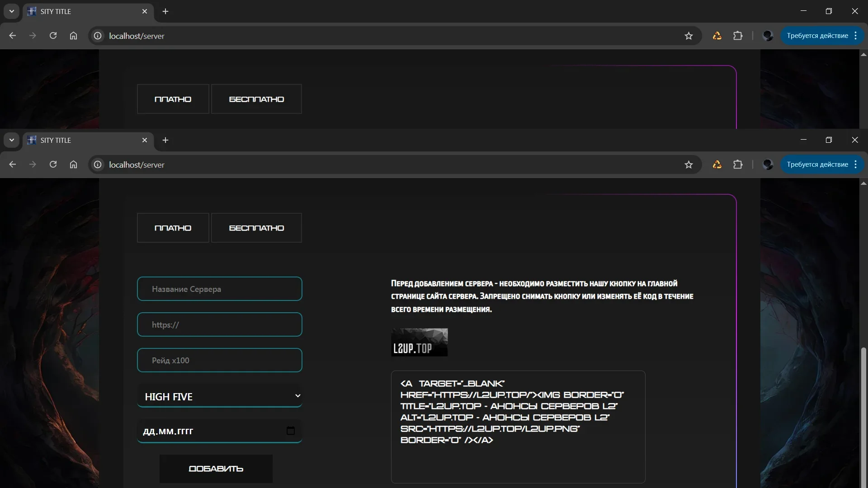Bookmark the page in the background browser window

[689, 36]
